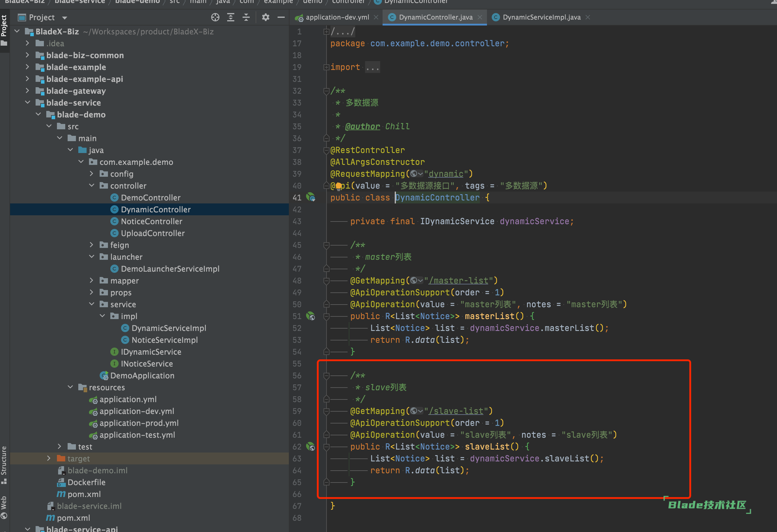Fold the masterList method at line 51
The height and width of the screenshot is (532, 777).
326,316
